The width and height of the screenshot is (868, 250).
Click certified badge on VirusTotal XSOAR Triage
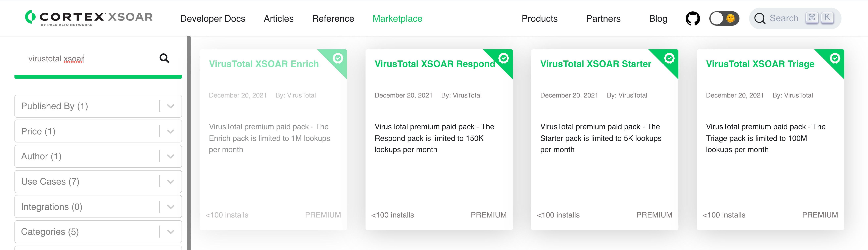pyautogui.click(x=835, y=58)
